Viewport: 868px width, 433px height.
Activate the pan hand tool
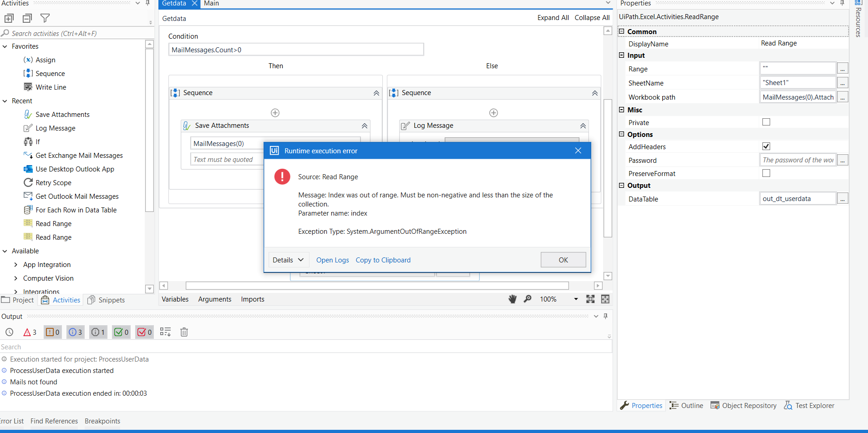513,299
